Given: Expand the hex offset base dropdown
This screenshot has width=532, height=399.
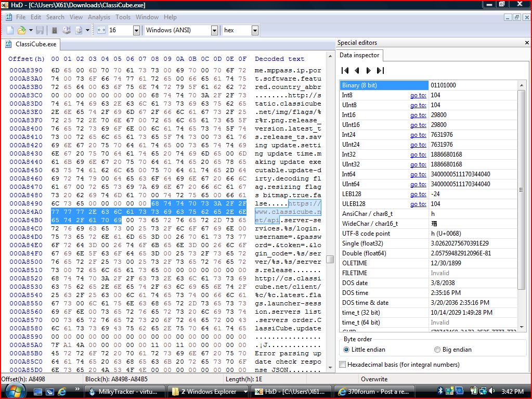Looking at the screenshot, I should click(x=255, y=31).
